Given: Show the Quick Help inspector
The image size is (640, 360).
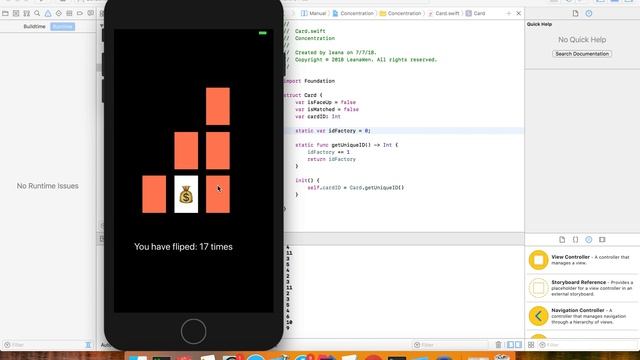Looking at the screenshot, I should 589,13.
